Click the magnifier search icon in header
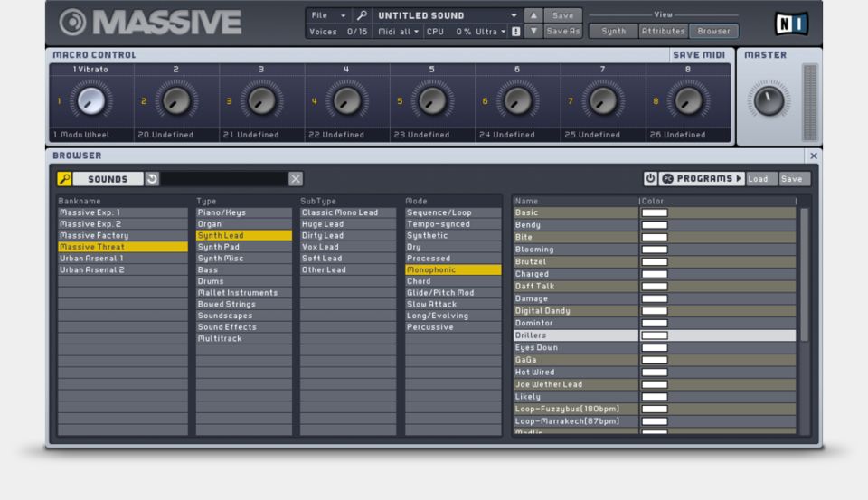868x500 pixels. point(362,15)
